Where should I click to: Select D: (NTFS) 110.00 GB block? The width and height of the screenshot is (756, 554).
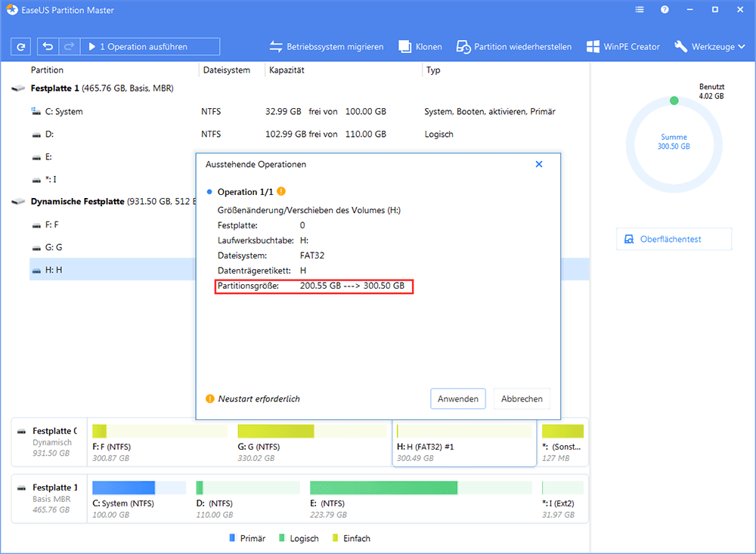[x=248, y=499]
